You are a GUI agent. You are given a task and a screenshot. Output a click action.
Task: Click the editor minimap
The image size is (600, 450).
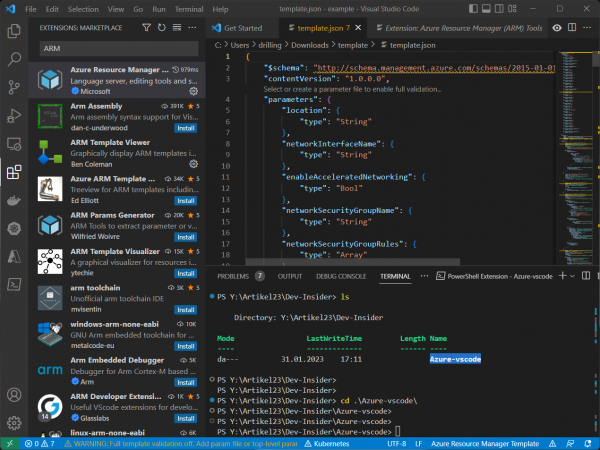coord(575,157)
